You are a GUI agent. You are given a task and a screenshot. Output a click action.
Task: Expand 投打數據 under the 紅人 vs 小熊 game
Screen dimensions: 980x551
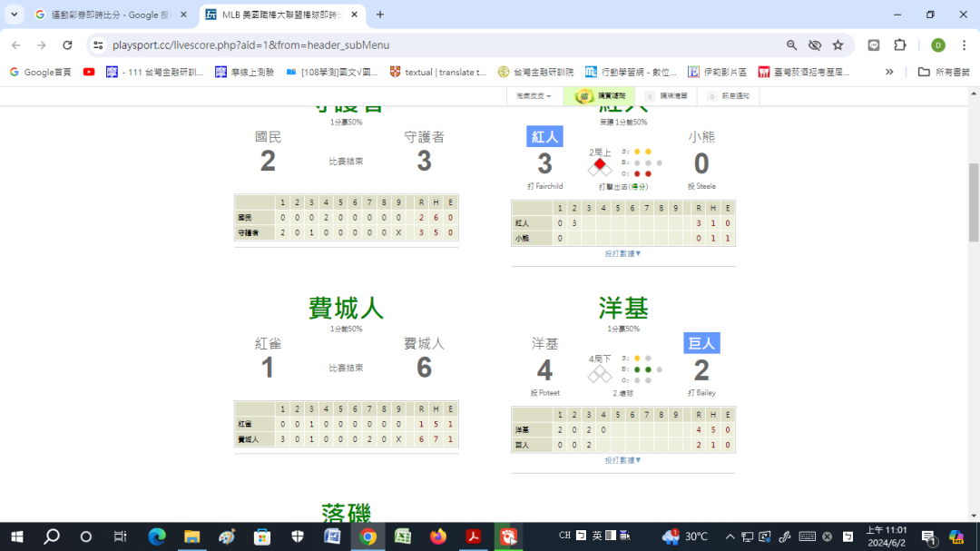623,254
